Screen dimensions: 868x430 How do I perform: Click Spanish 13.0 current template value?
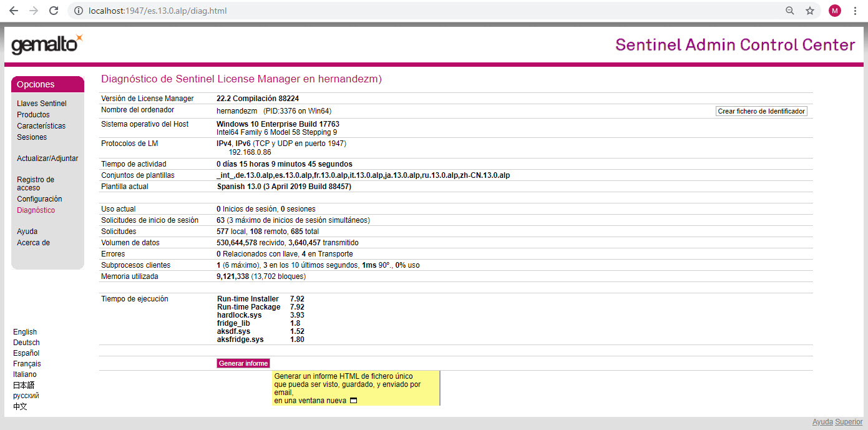(284, 187)
